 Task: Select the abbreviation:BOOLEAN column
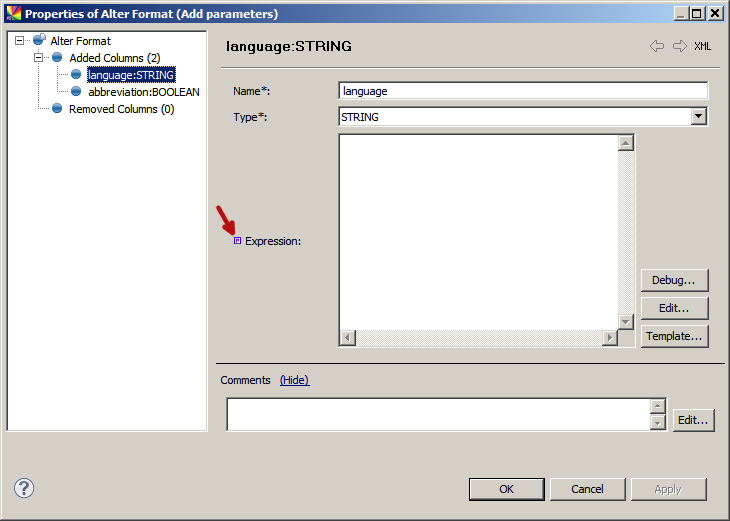click(x=143, y=92)
